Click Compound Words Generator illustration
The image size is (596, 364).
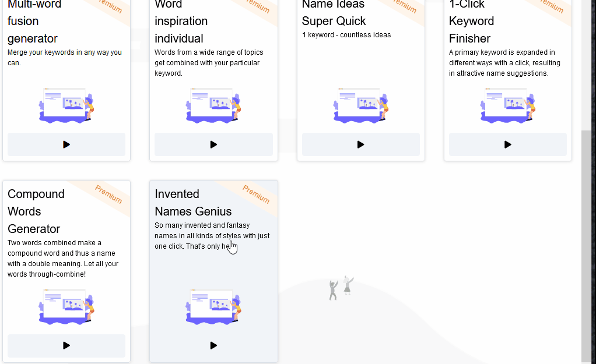[66, 306]
